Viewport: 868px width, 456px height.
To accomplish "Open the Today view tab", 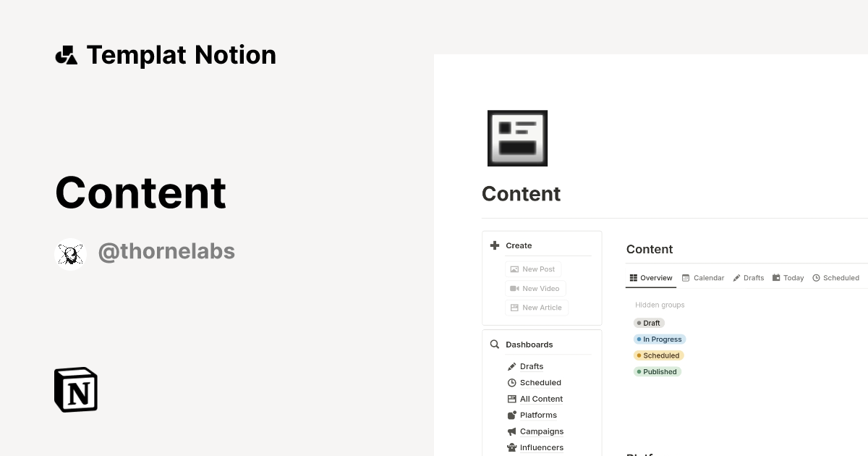I will click(x=788, y=277).
